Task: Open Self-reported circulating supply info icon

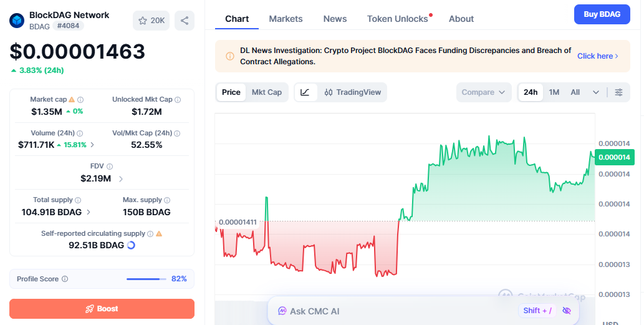Action: (x=150, y=234)
